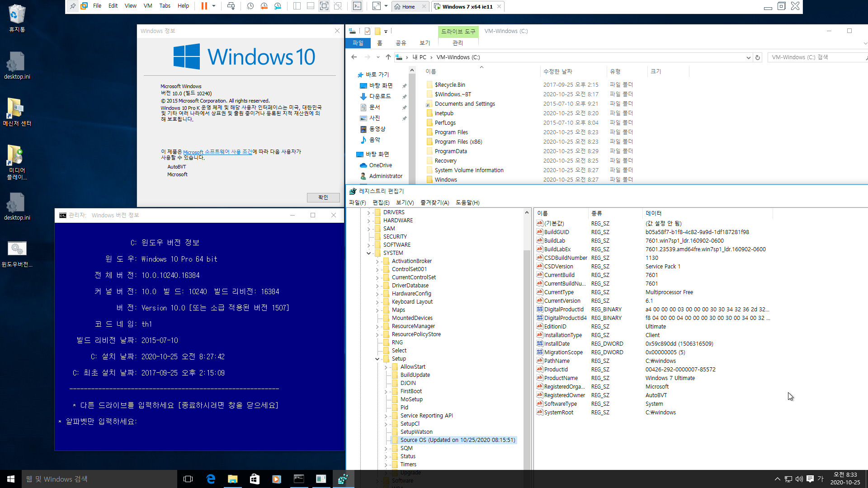Click the volume icon in system tray
Viewport: 868px width, 488px height.
pos(799,479)
